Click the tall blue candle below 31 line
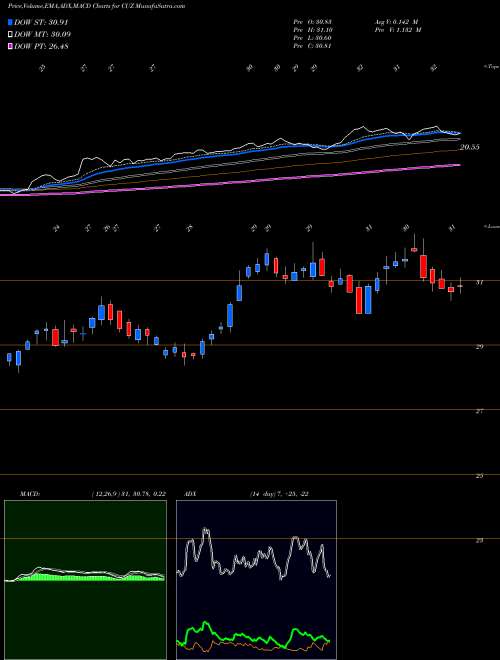The height and width of the screenshot is (660, 500). point(368,300)
